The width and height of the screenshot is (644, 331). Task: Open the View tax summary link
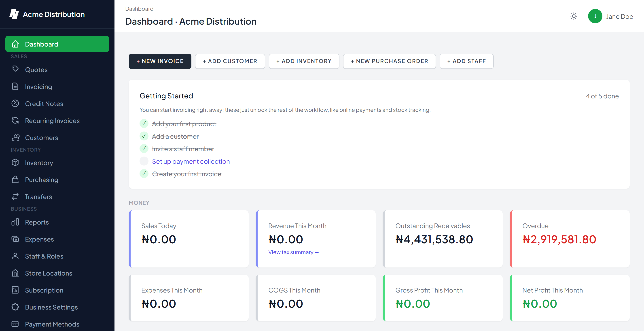(x=294, y=252)
